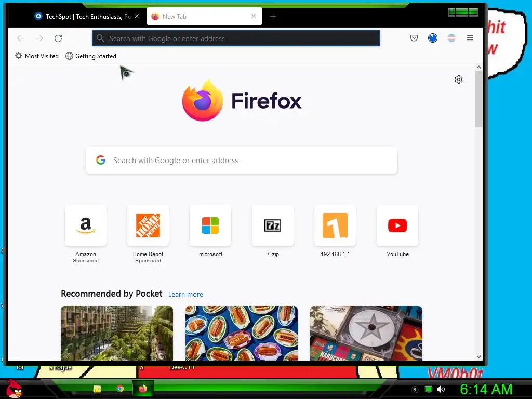The image size is (532, 399).
Task: Click the Learn more Pocket link
Action: tap(185, 294)
